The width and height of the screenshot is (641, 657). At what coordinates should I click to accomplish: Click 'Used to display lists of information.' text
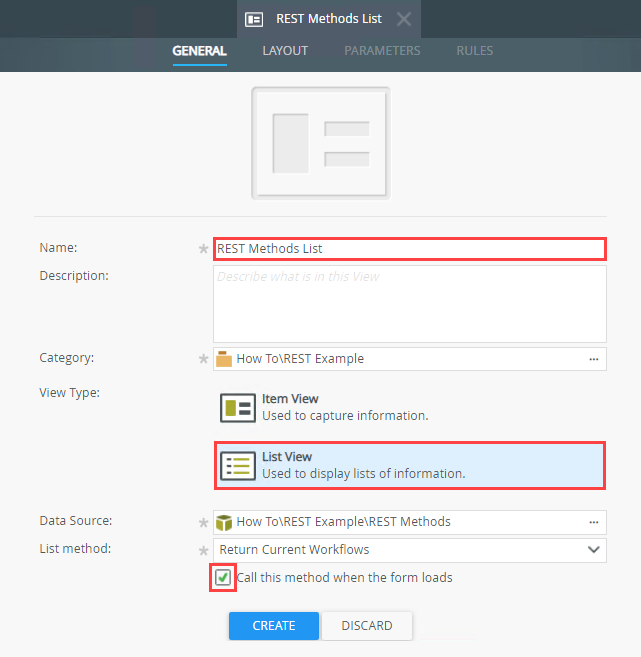pyautogui.click(x=364, y=473)
